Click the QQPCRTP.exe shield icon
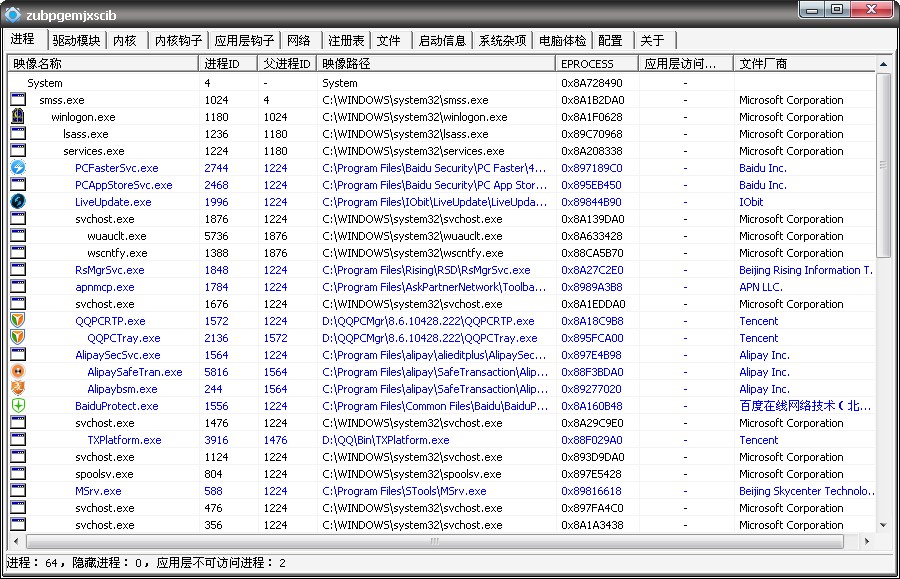The image size is (900, 579). pos(18,321)
